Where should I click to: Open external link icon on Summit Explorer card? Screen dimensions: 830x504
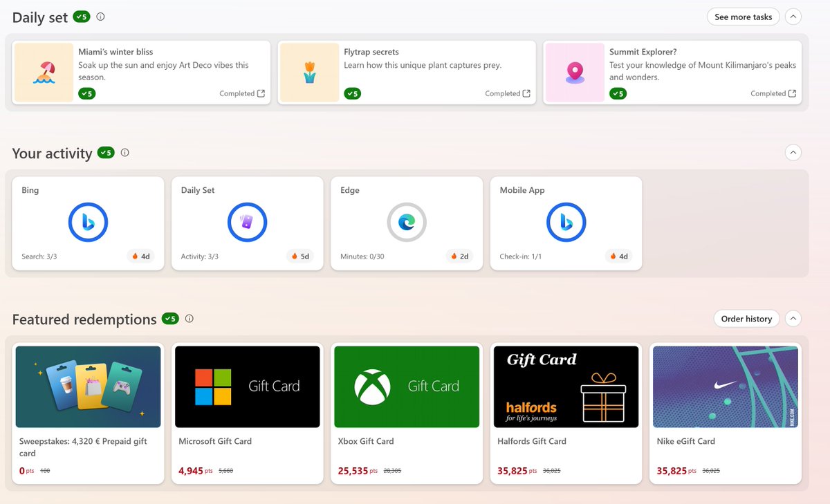(x=792, y=93)
